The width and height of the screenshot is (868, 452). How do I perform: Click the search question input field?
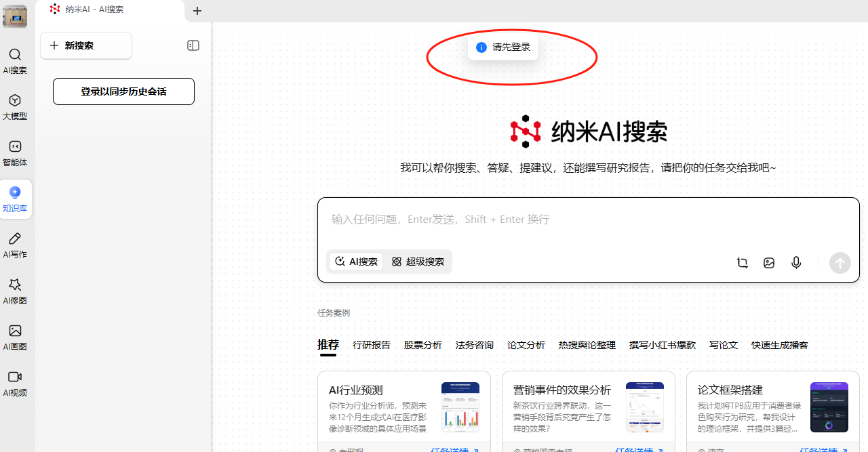589,220
